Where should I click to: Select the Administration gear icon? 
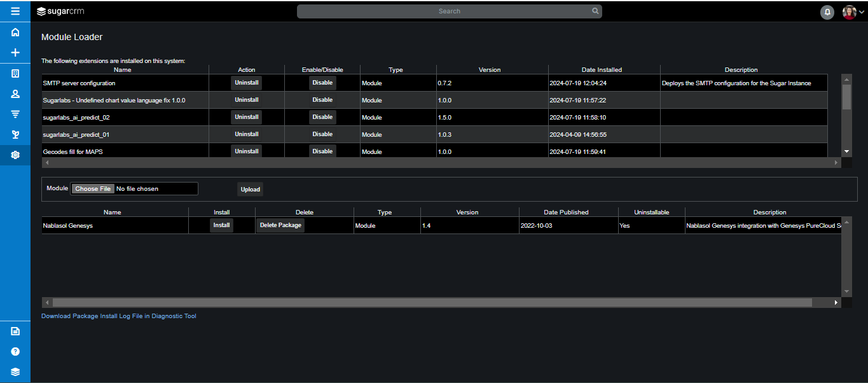[x=15, y=155]
